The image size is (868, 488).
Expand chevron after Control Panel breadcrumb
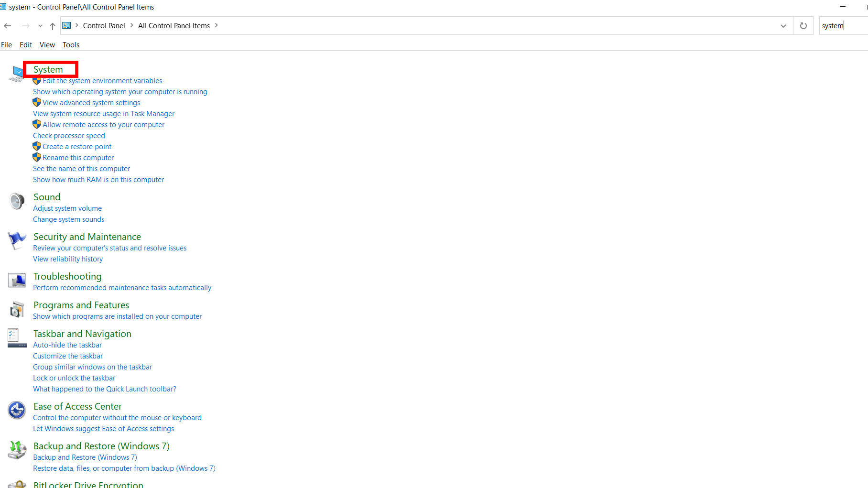(132, 25)
